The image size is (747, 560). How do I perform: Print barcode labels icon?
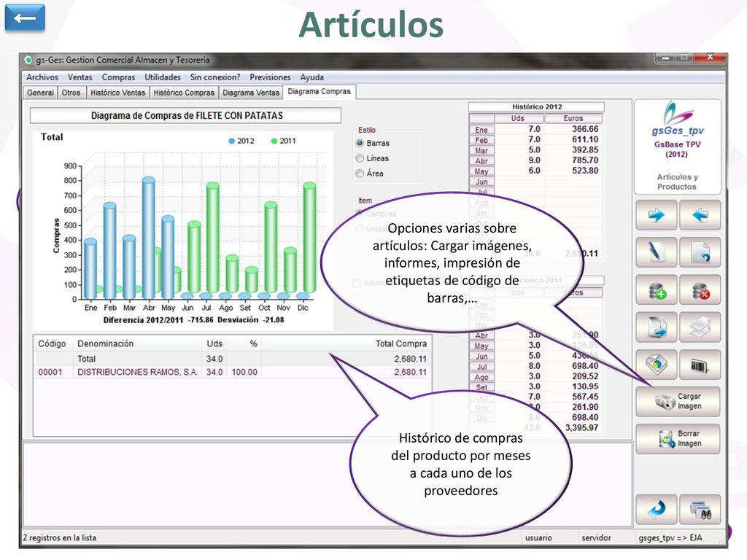click(700, 365)
